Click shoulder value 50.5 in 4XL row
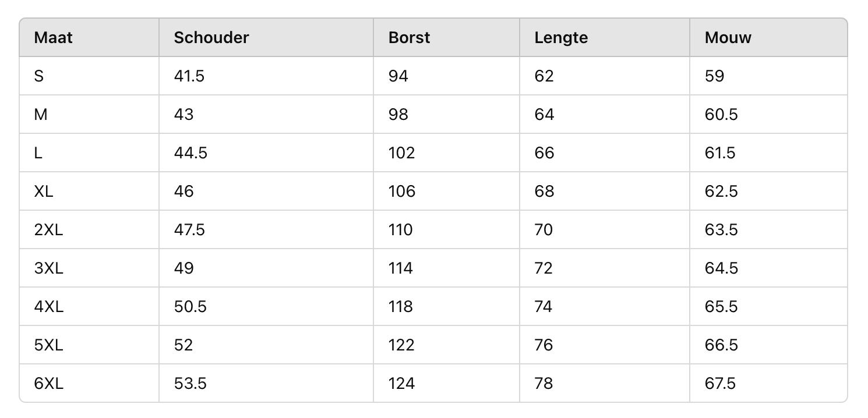This screenshot has width=868, height=418. [x=190, y=307]
